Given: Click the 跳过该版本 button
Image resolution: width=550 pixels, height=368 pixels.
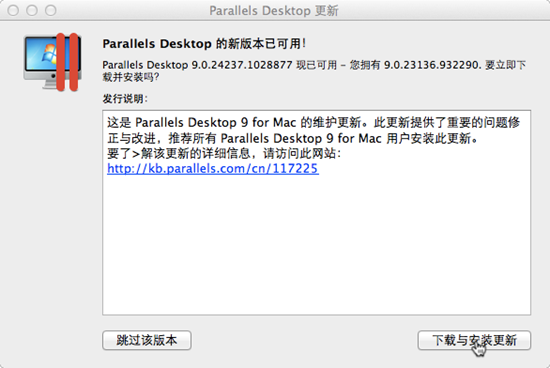Looking at the screenshot, I should tap(147, 340).
